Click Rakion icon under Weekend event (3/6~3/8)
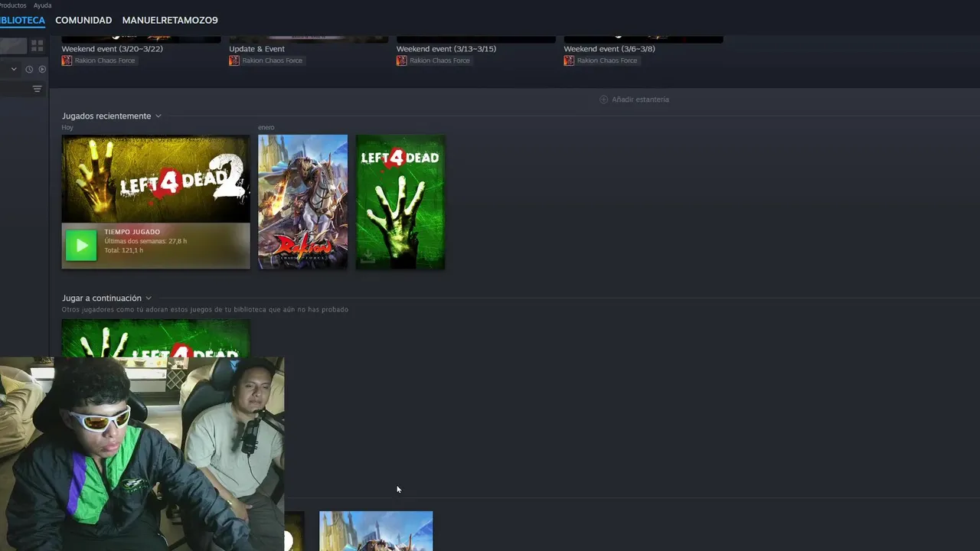 569,60
